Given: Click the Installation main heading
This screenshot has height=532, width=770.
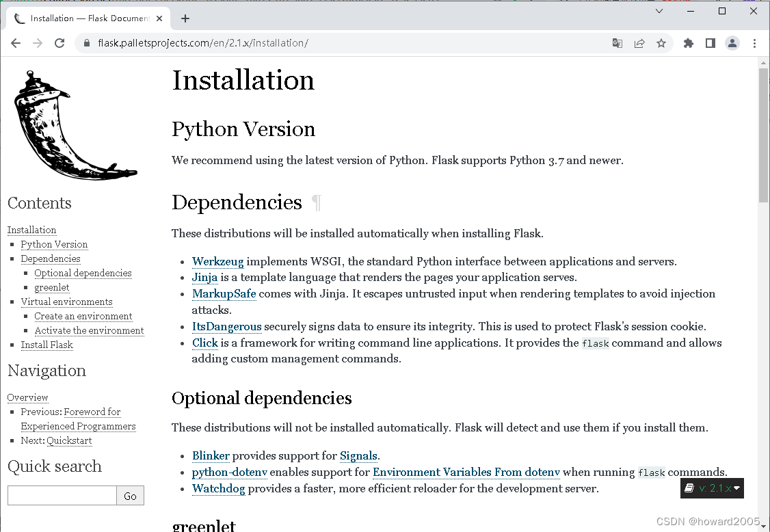Looking at the screenshot, I should tap(243, 80).
